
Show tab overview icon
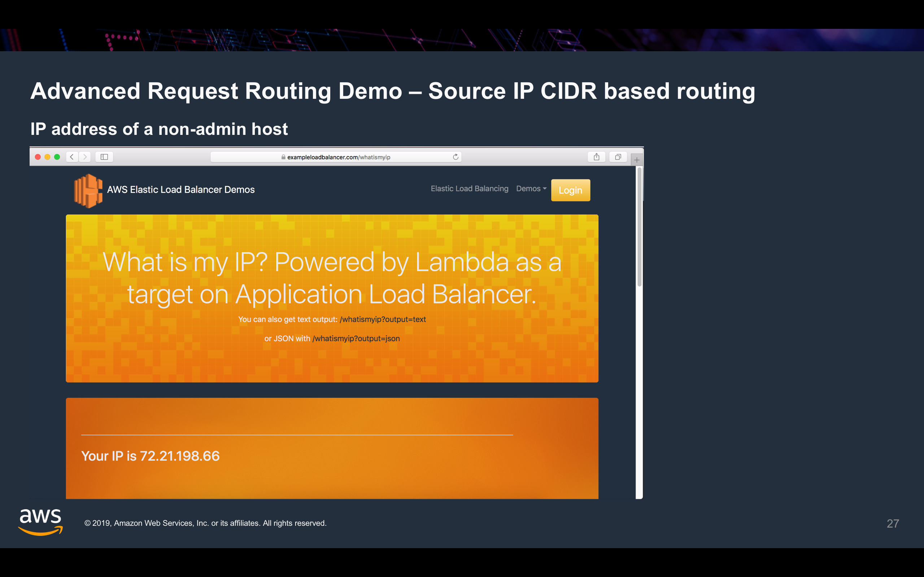(618, 157)
